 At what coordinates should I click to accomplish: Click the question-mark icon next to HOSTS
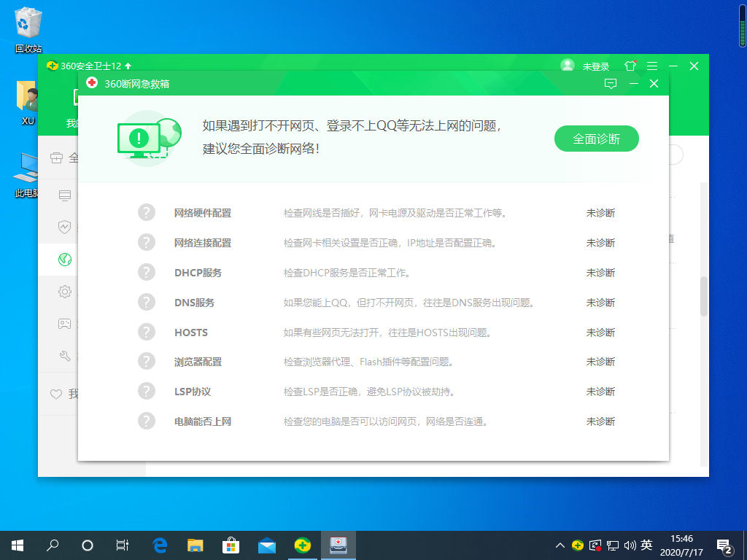pyautogui.click(x=146, y=332)
